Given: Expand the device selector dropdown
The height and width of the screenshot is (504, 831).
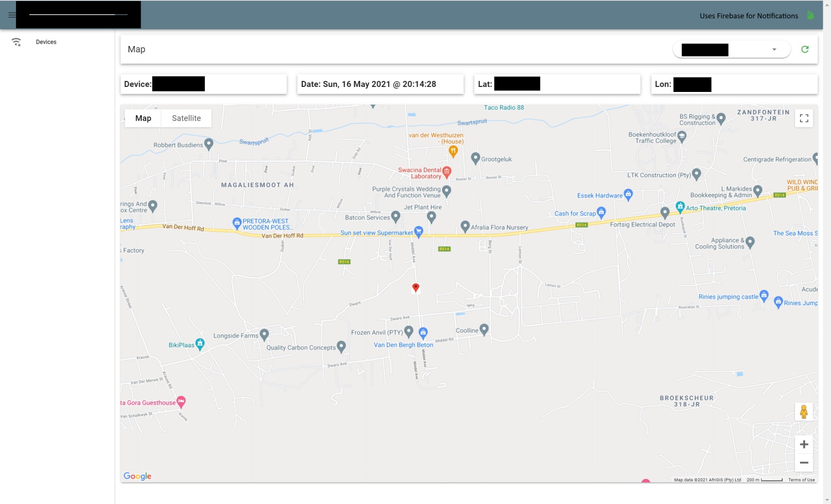Looking at the screenshot, I should coord(731,50).
